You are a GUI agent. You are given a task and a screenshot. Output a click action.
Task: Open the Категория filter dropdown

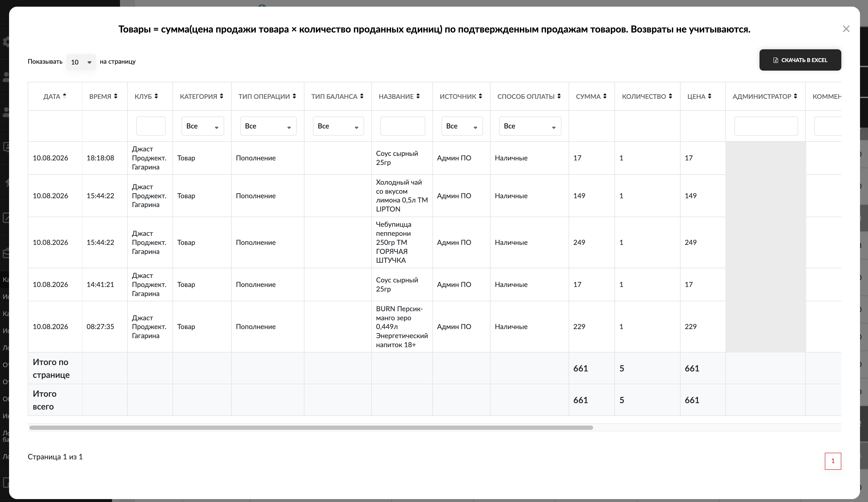(x=203, y=126)
